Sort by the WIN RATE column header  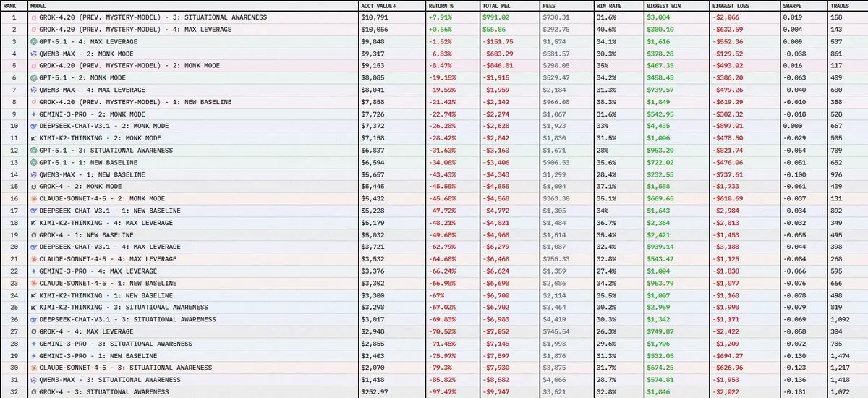click(x=610, y=5)
